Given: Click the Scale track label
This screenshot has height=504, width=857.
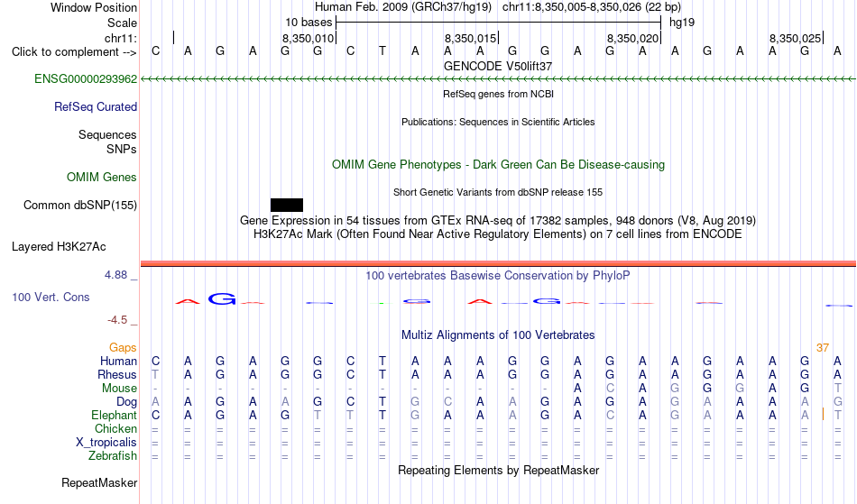Looking at the screenshot, I should [122, 23].
